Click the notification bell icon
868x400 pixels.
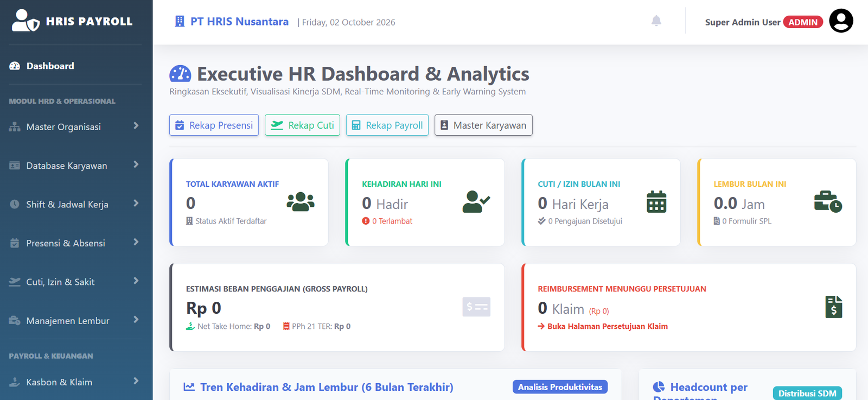[x=656, y=21]
